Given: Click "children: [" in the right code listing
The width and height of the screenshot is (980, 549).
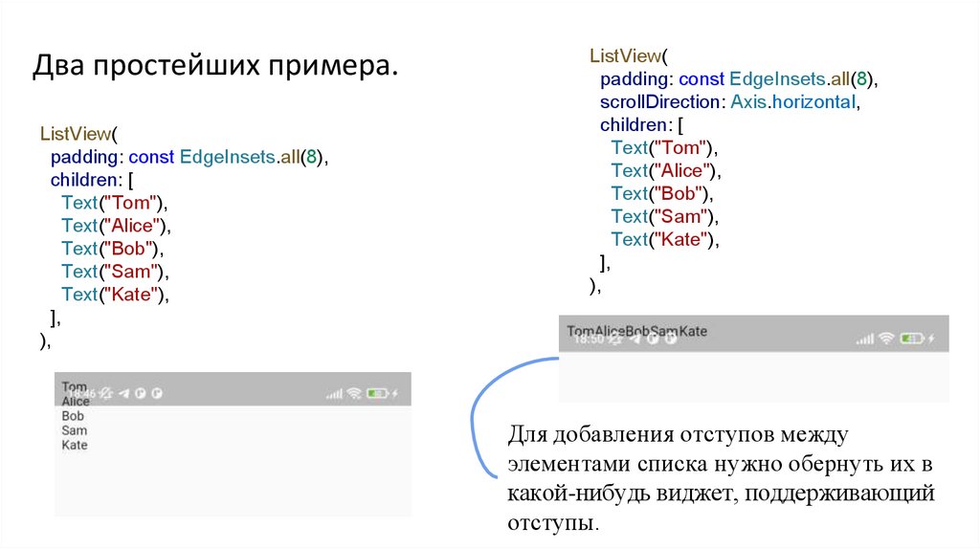Looking at the screenshot, I should 642,125.
